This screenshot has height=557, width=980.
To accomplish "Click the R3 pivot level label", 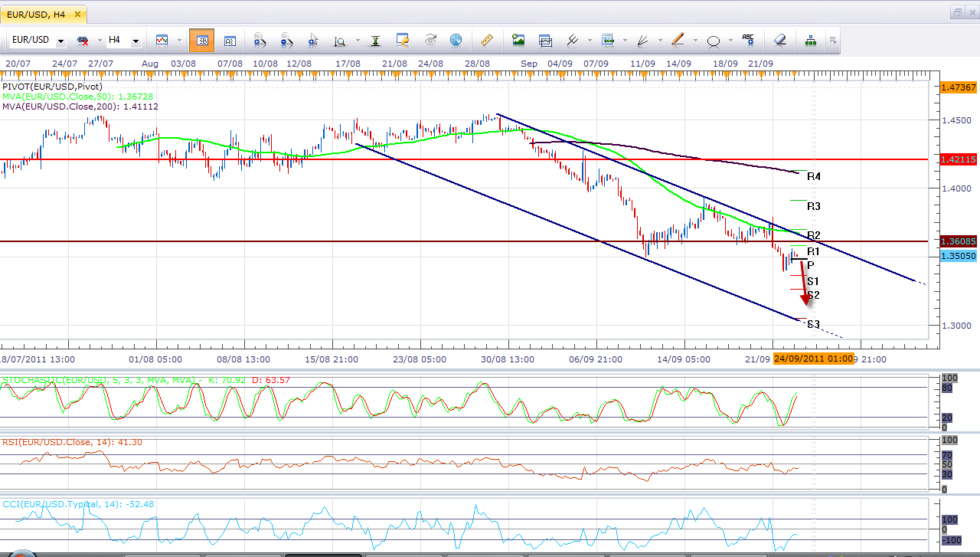I will coord(814,206).
